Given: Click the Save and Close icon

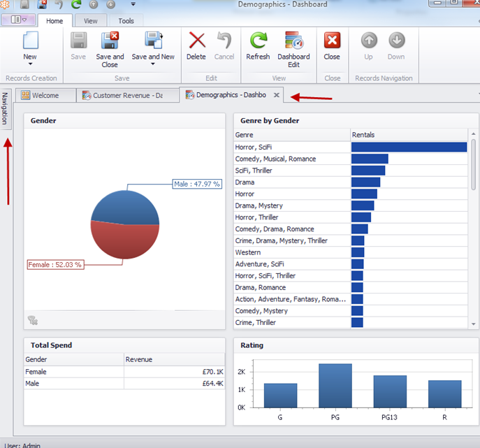Looking at the screenshot, I should coord(110,41).
